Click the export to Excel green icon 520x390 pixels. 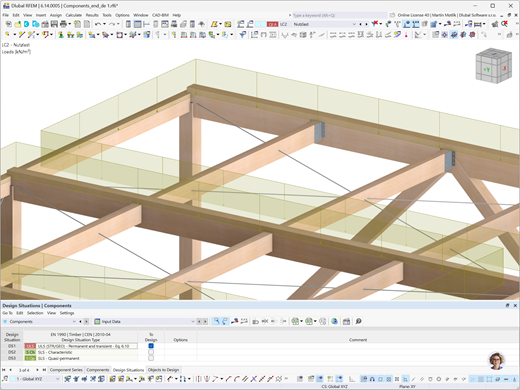click(x=295, y=321)
